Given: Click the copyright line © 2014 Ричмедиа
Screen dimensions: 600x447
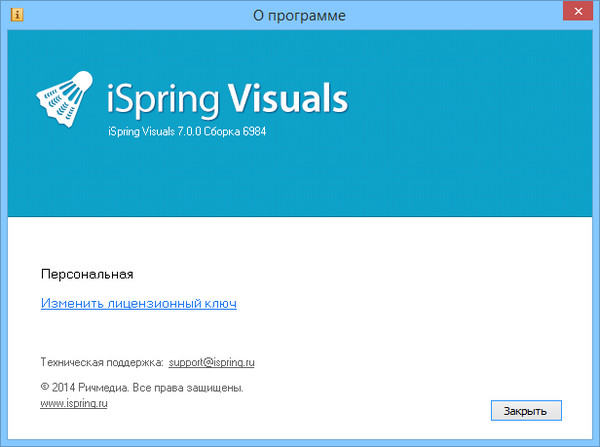Looking at the screenshot, I should click(x=142, y=388).
